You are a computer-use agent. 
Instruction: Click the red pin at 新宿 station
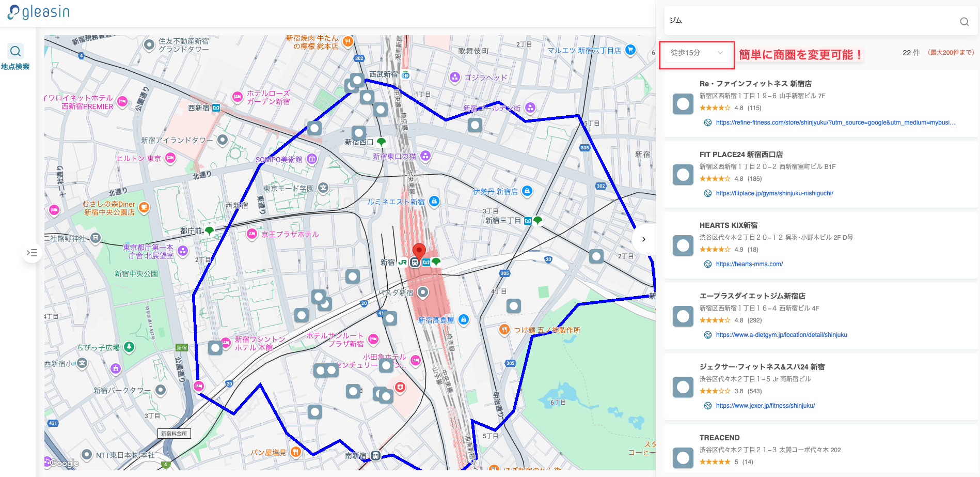[419, 252]
